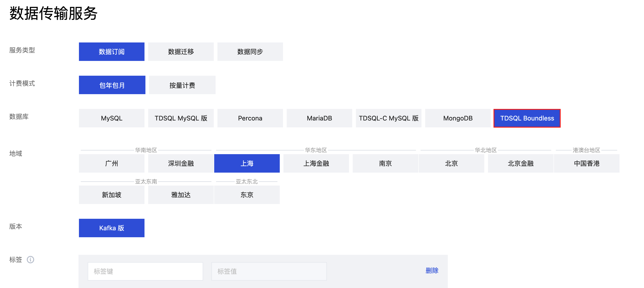This screenshot has height=288, width=644.
Task: Choose 中国香港 region
Action: (587, 163)
